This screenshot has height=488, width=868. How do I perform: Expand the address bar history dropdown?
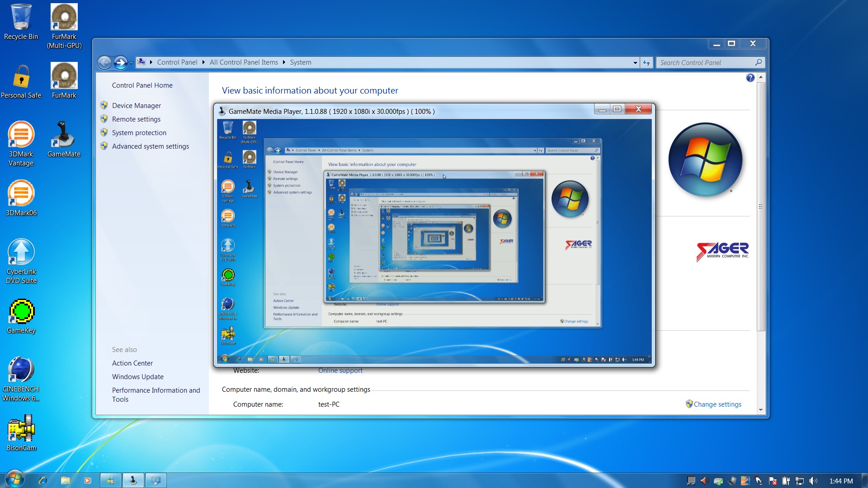(x=635, y=63)
